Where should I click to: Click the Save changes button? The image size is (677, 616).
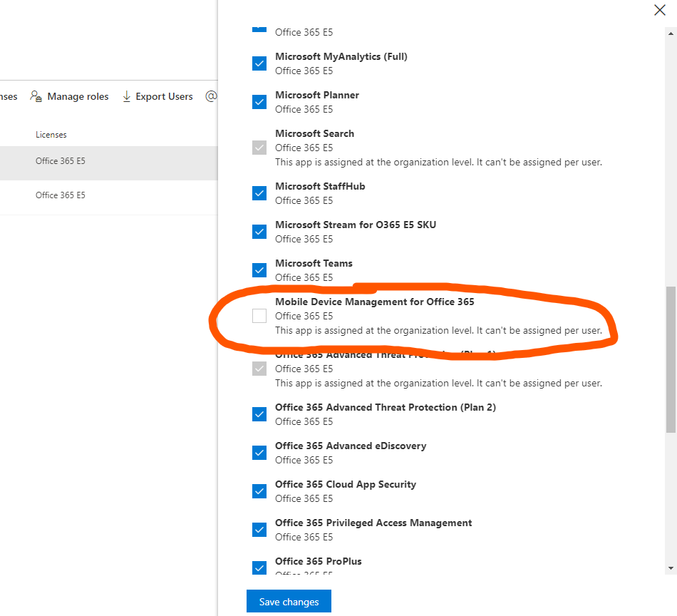tap(289, 601)
